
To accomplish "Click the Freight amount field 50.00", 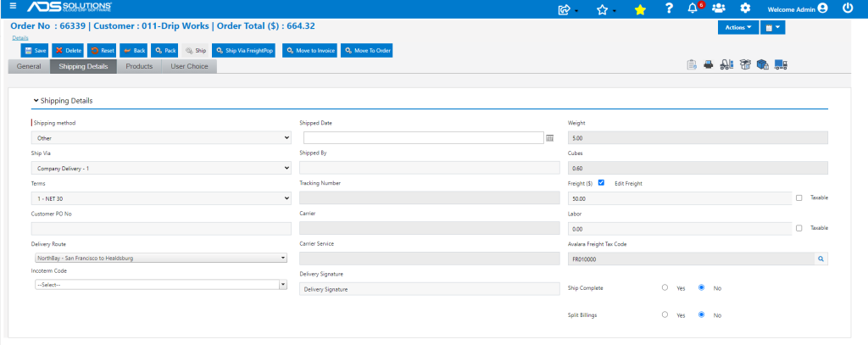I will click(680, 198).
